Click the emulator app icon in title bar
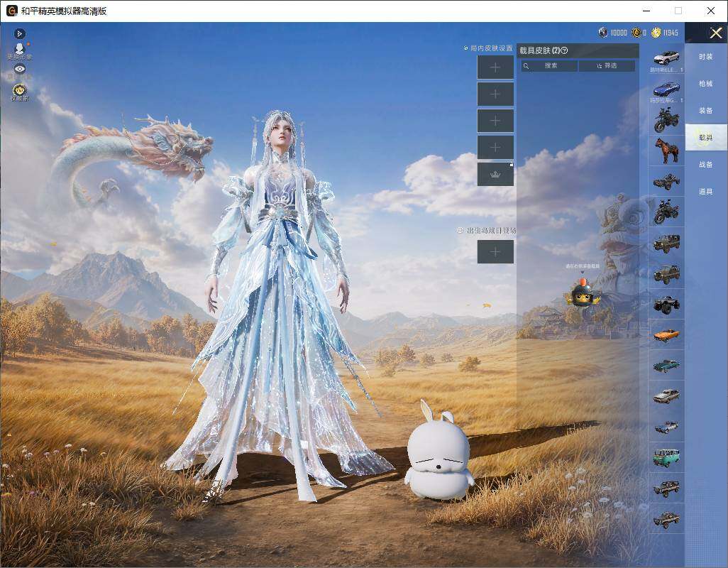Viewport: 728px width, 568px height. click(x=11, y=11)
